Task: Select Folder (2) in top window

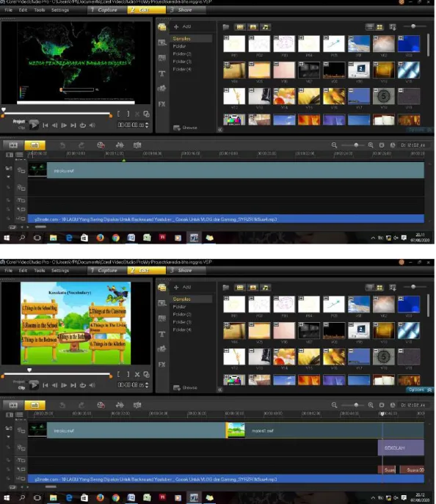Action: 182,54
